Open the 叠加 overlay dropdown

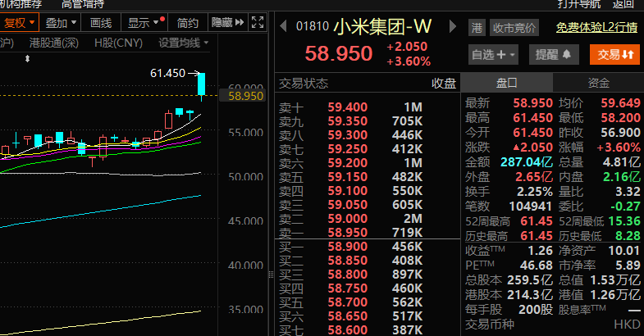[61, 23]
